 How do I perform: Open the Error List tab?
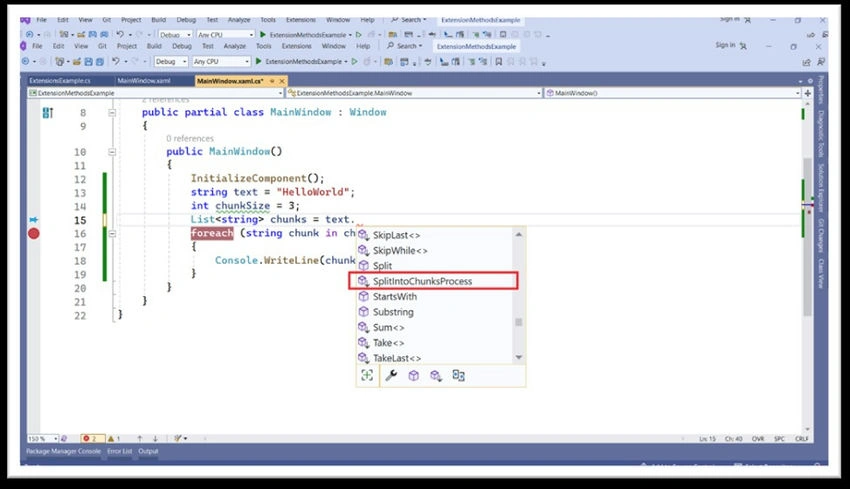(119, 451)
